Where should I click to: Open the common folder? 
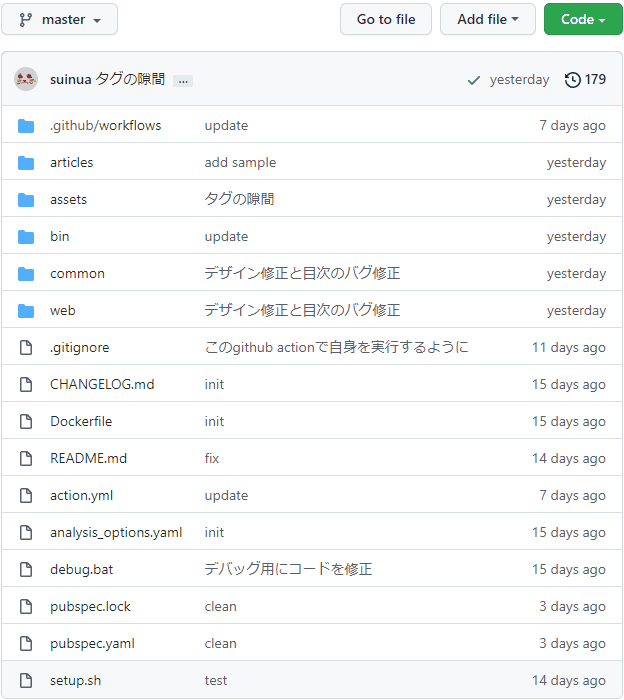(x=77, y=273)
